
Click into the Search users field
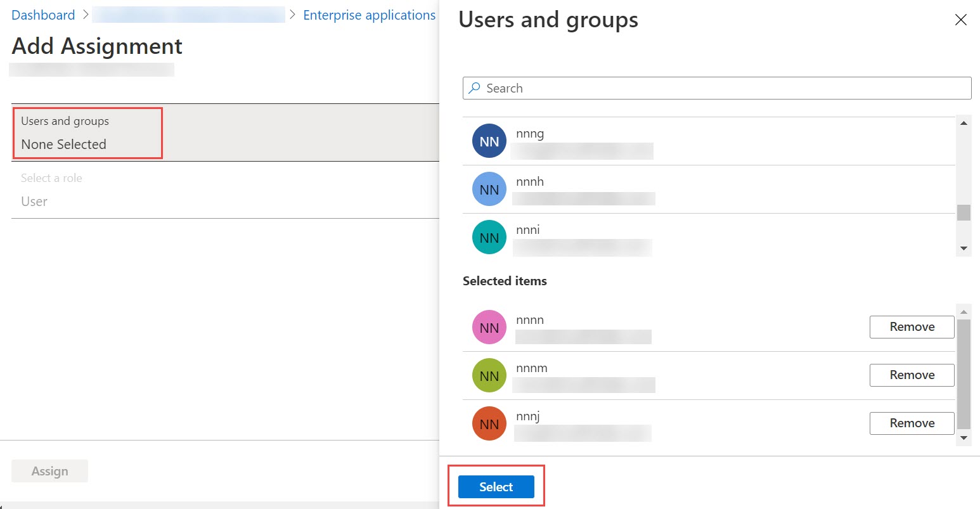click(717, 88)
